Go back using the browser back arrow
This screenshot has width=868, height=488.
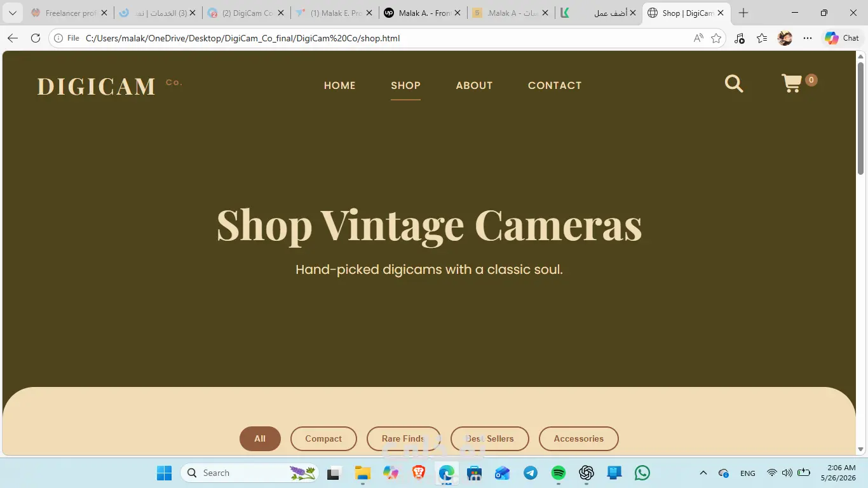pyautogui.click(x=13, y=38)
